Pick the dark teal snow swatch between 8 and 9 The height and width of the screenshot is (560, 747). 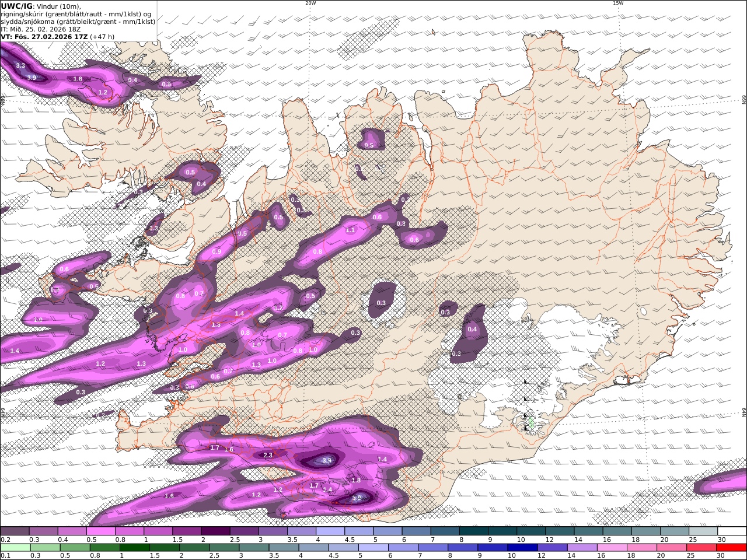point(473,531)
